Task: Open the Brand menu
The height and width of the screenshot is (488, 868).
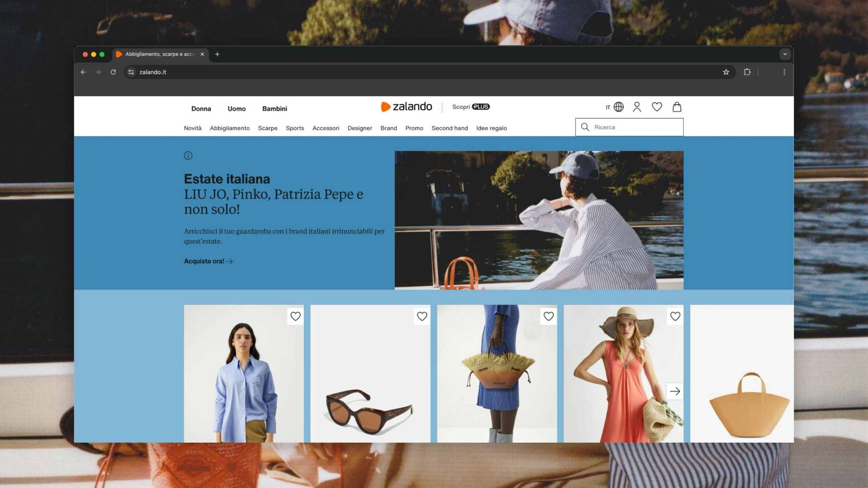Action: pyautogui.click(x=389, y=128)
